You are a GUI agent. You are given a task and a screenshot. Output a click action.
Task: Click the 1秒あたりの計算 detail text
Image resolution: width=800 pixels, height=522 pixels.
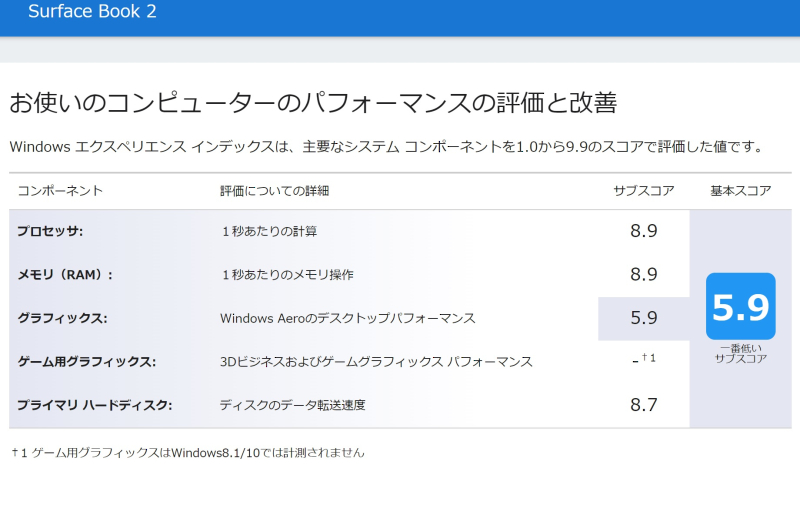(x=269, y=231)
